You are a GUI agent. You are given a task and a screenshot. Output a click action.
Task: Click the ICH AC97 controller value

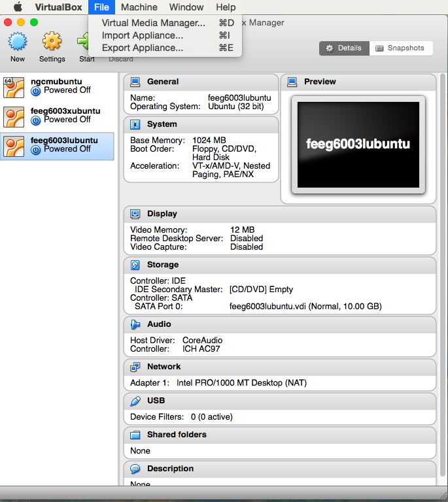coord(201,349)
